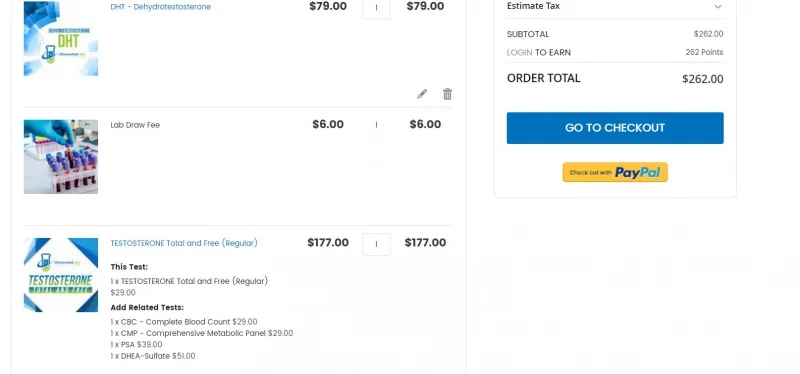Screen dimensions: 800x374
Task: Open the DHT product thumbnail image
Action: click(61, 38)
